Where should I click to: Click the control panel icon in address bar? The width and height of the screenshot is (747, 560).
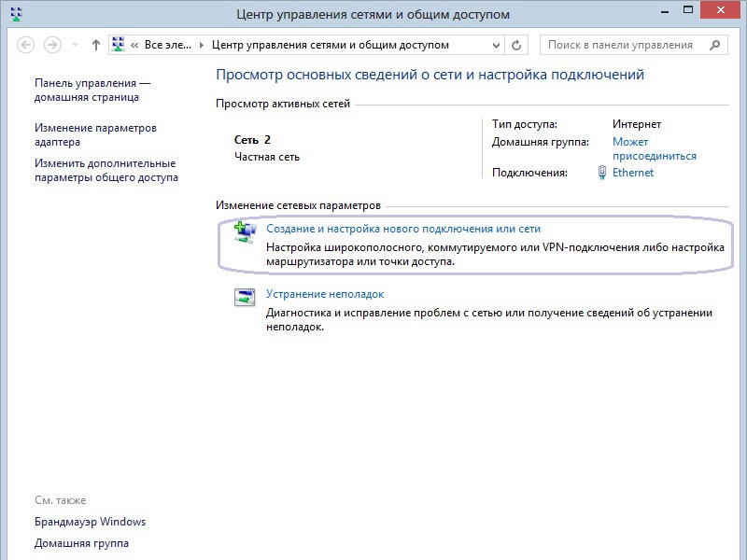[118, 44]
